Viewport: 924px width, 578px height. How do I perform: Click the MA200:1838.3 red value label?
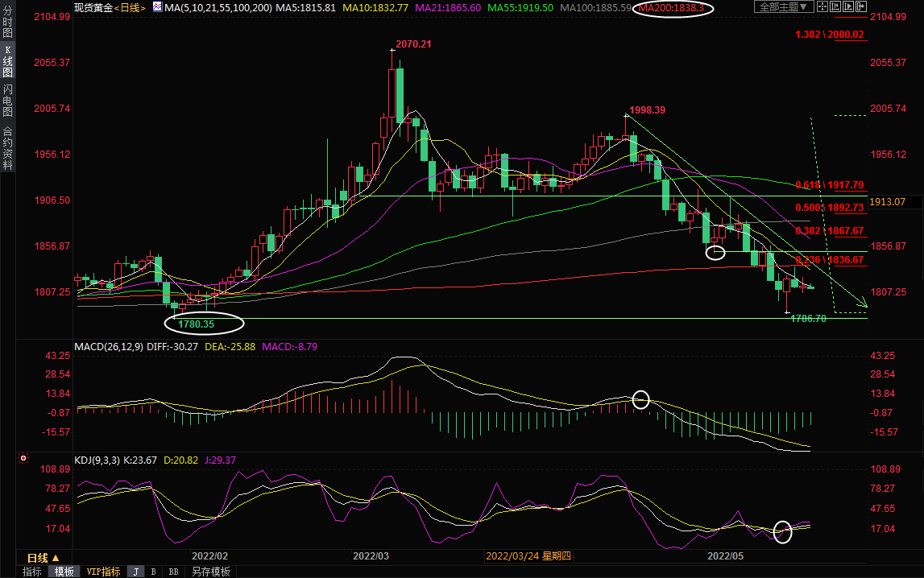pyautogui.click(x=672, y=7)
